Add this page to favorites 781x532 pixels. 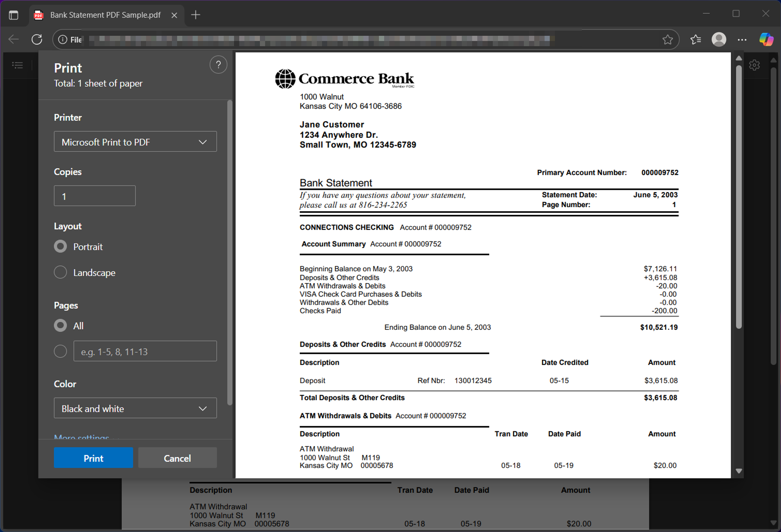668,40
